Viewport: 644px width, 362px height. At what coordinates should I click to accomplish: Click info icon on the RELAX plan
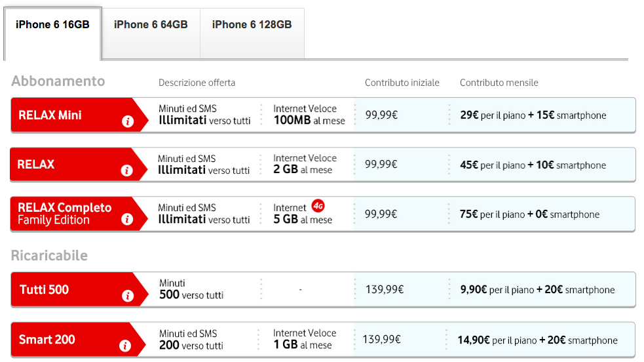pos(127,171)
